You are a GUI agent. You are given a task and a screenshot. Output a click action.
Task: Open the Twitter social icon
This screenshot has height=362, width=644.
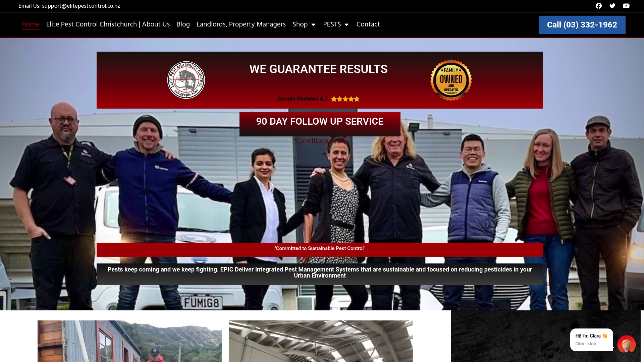612,6
